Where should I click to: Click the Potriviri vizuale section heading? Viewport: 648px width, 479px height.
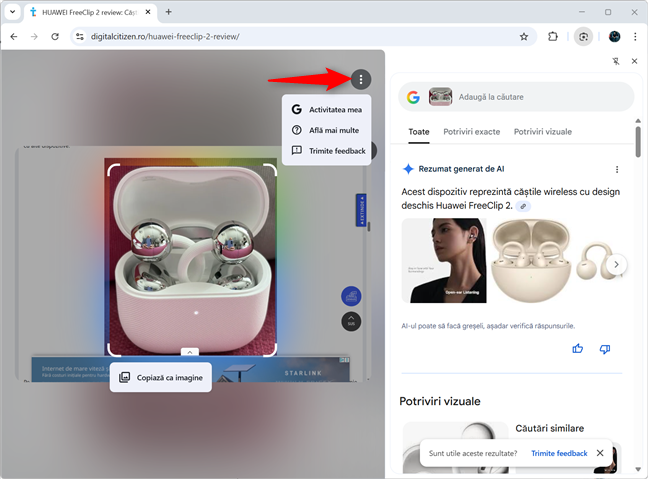[440, 401]
